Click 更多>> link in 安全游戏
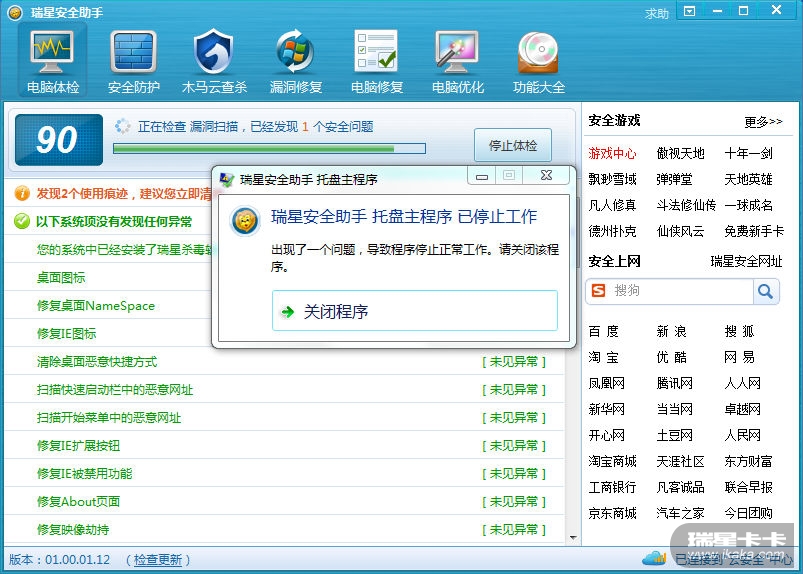Image resolution: width=803 pixels, height=574 pixels. coord(763,122)
